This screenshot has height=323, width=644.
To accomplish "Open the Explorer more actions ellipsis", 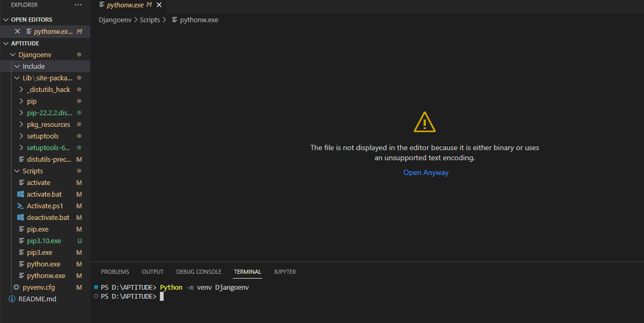I will click(x=78, y=5).
